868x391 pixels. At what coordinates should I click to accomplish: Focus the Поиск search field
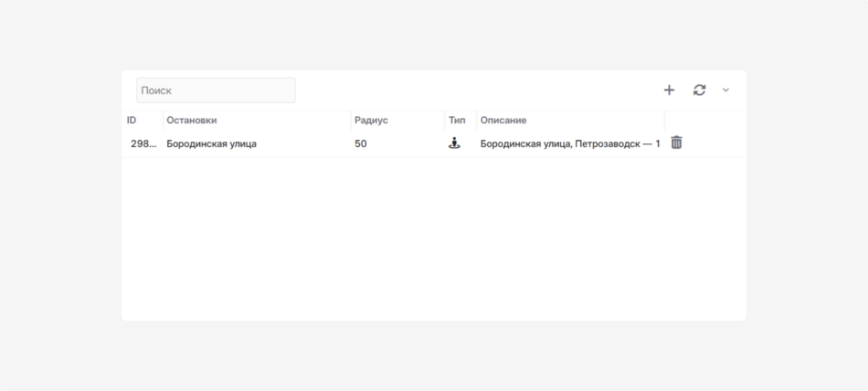coord(216,90)
